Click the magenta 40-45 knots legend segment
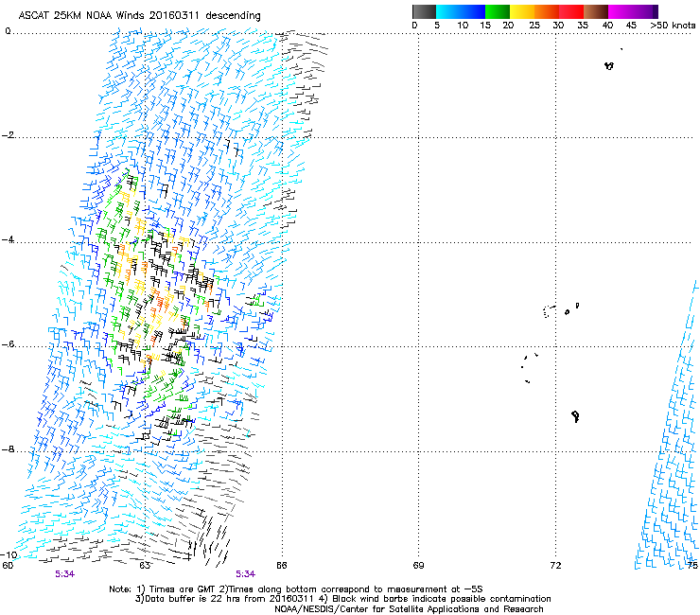 (x=621, y=11)
